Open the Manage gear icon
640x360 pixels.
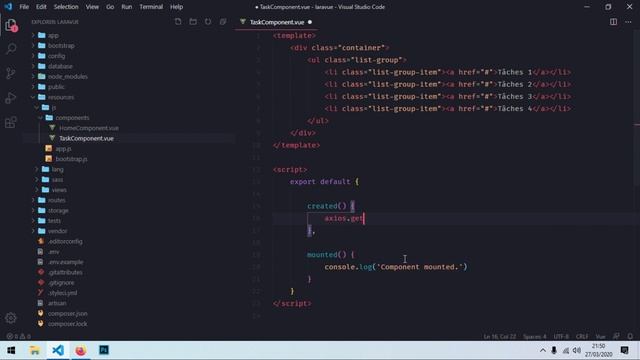(x=11, y=318)
